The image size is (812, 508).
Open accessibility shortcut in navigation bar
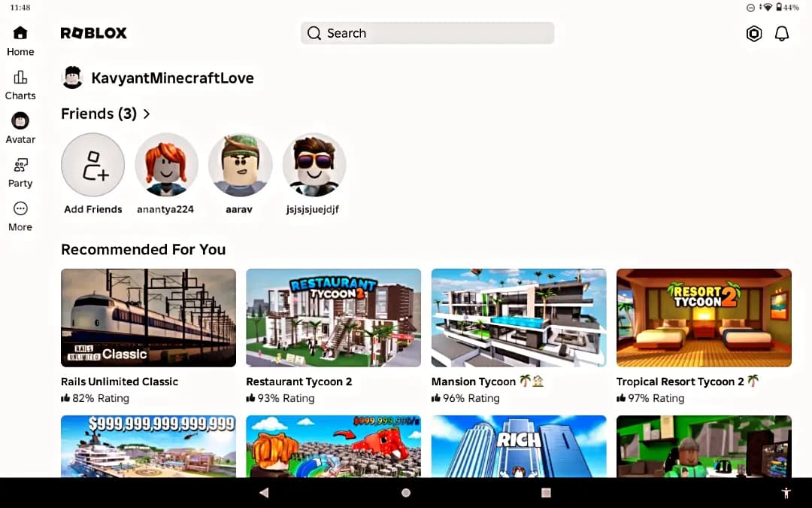tap(786, 492)
